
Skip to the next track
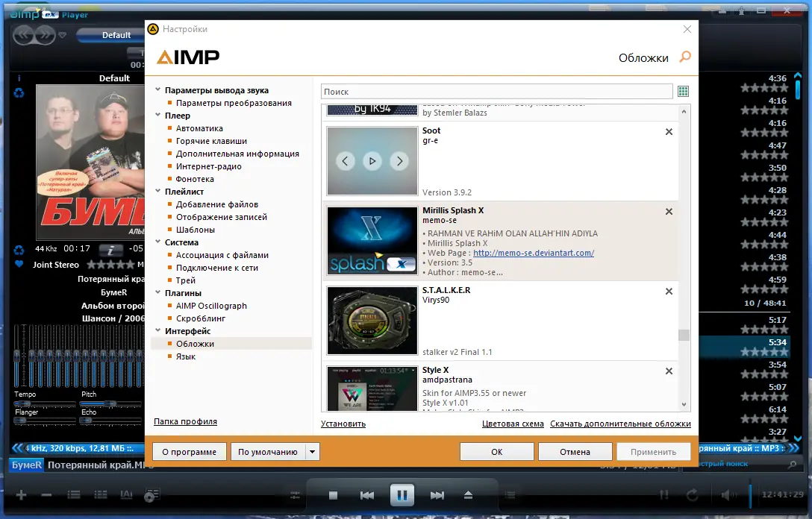pyautogui.click(x=437, y=495)
